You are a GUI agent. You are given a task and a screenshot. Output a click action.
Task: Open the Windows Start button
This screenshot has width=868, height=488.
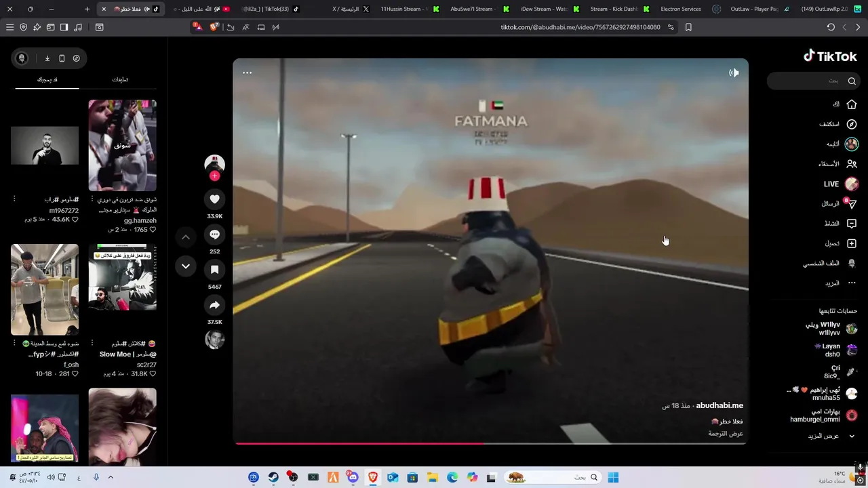coord(613,477)
